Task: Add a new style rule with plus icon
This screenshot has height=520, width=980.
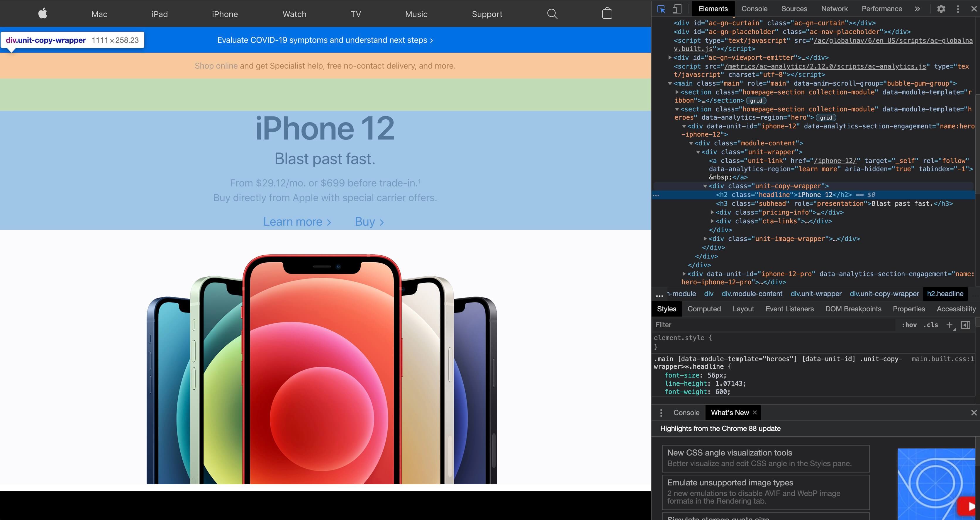Action: point(950,325)
